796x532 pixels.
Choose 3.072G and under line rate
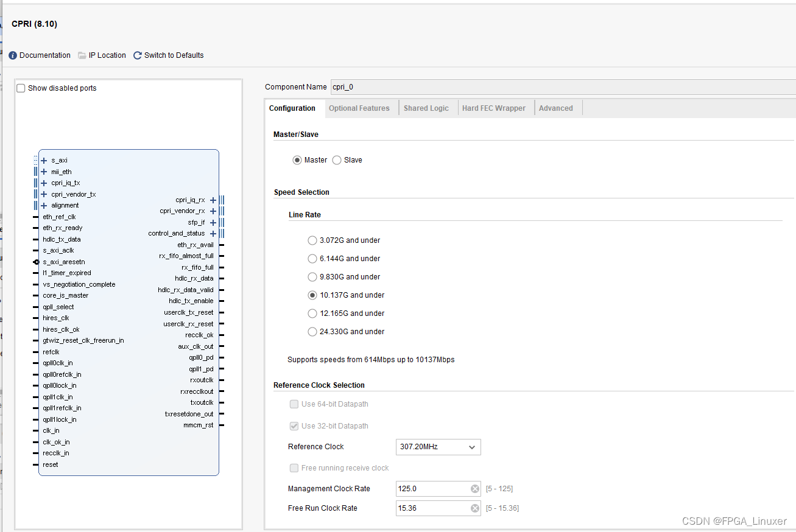[312, 240]
